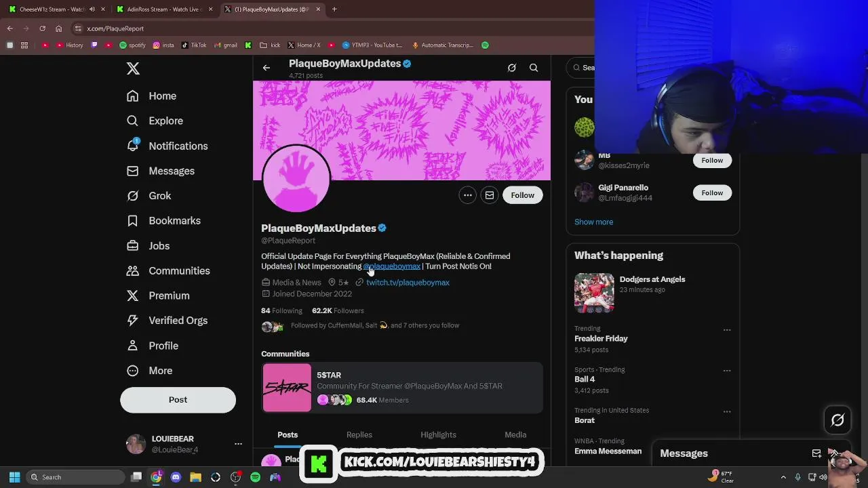Screen dimensions: 868x488
Task: Open options for Borat trend
Action: click(x=727, y=411)
